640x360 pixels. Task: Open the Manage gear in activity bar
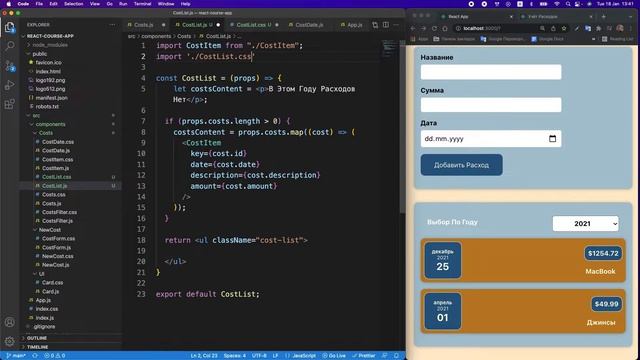tap(9, 341)
